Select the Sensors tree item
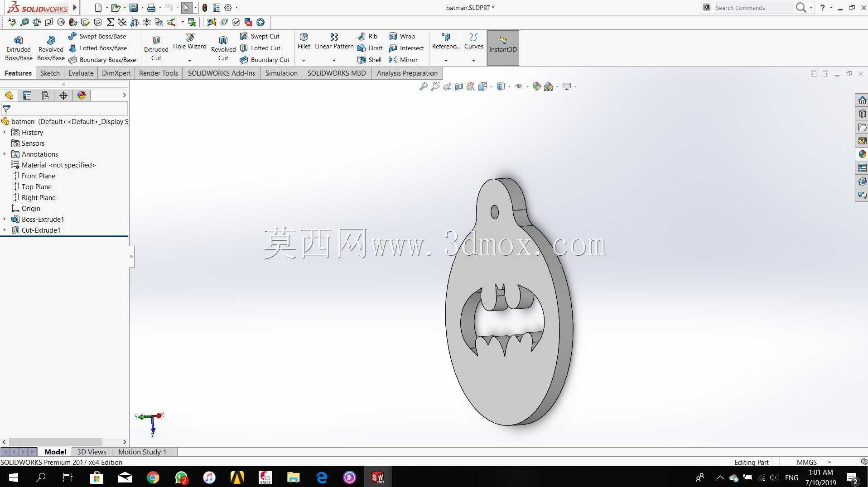Screen dimensions: 868x487 click(28, 143)
